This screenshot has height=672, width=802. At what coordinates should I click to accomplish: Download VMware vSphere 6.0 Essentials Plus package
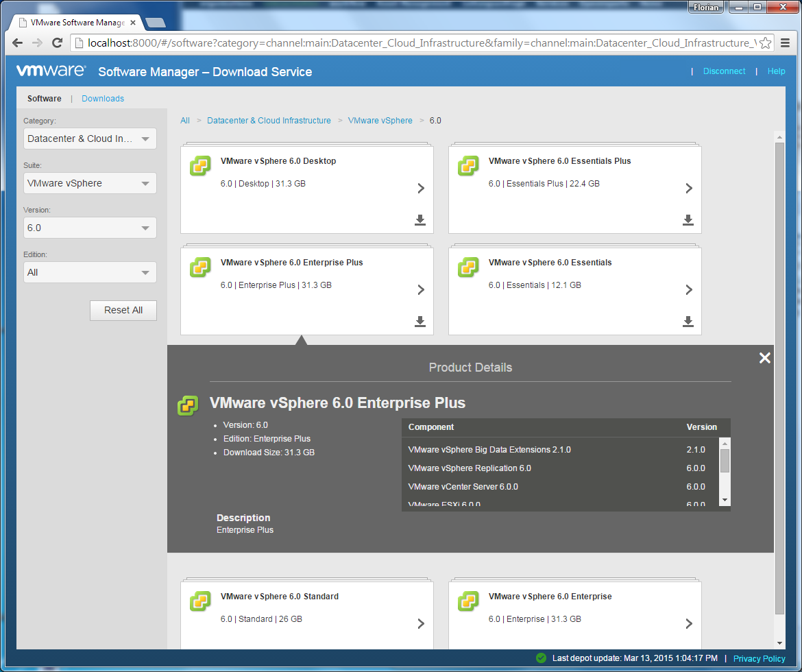pyautogui.click(x=688, y=219)
